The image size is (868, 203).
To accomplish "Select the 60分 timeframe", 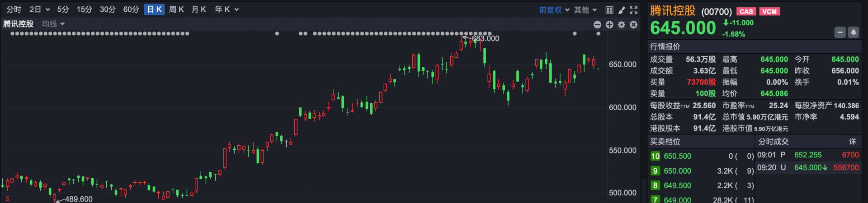I will point(131,9).
